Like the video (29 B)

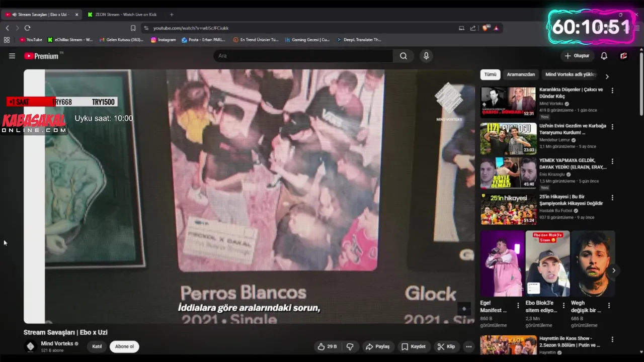(x=327, y=346)
